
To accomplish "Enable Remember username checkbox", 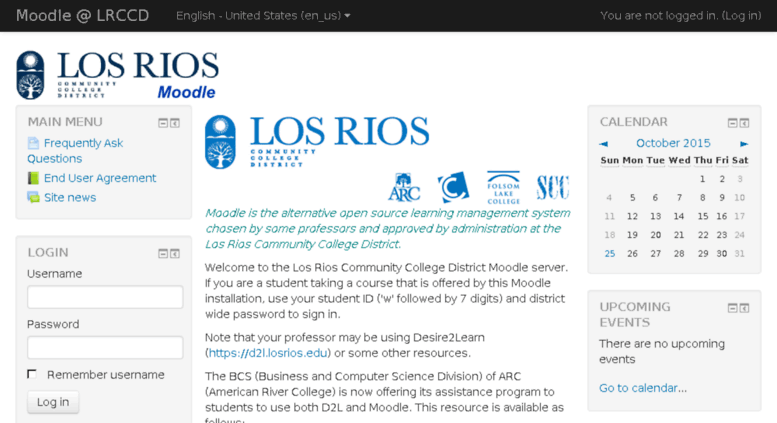I will [x=32, y=374].
